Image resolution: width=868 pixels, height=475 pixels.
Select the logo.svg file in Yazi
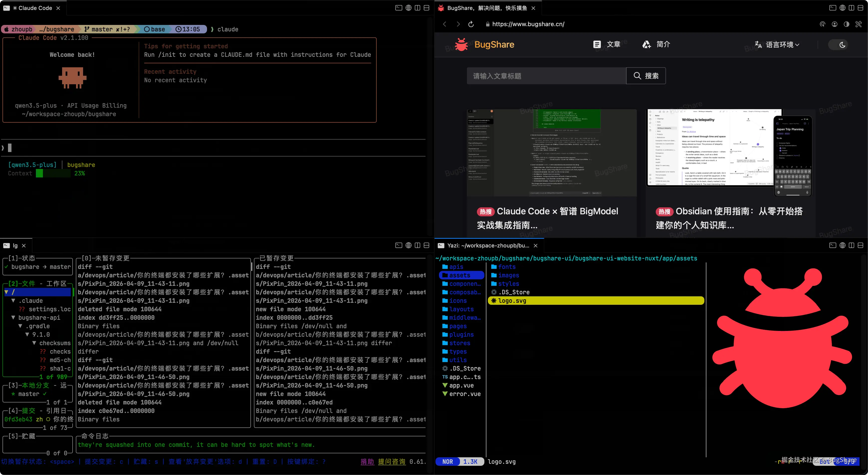[x=512, y=301]
